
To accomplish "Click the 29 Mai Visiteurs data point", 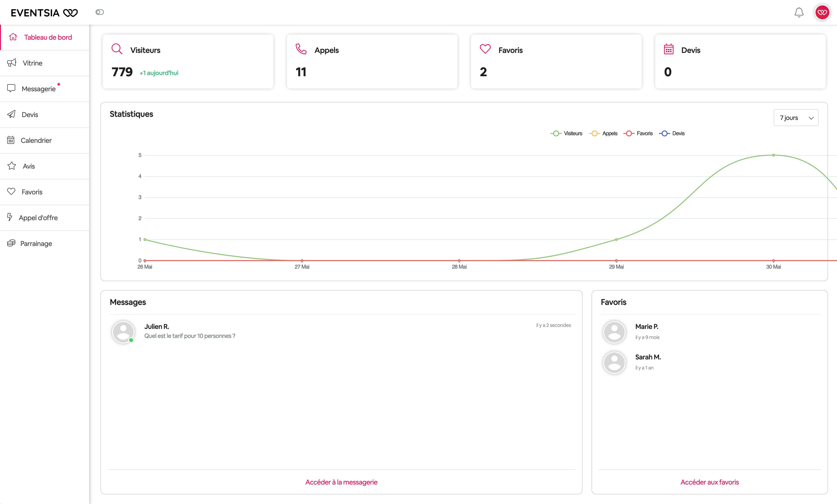I will [616, 239].
